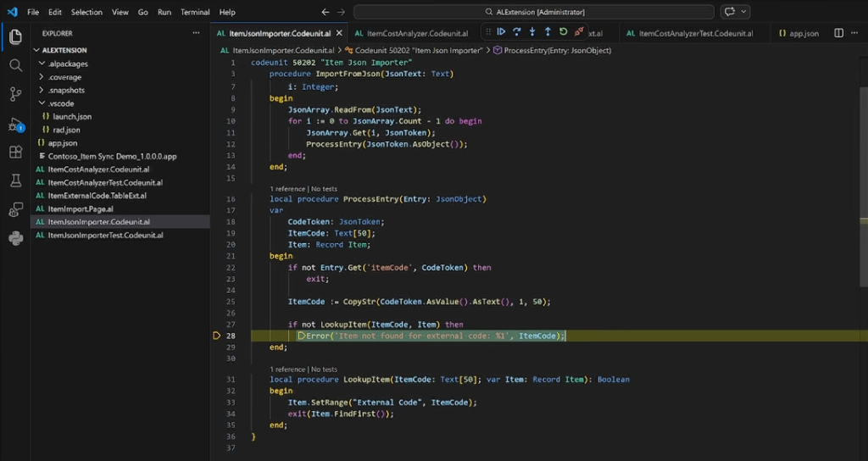Close the ItemJsonImporter.Codeunit.al tab

(x=339, y=33)
